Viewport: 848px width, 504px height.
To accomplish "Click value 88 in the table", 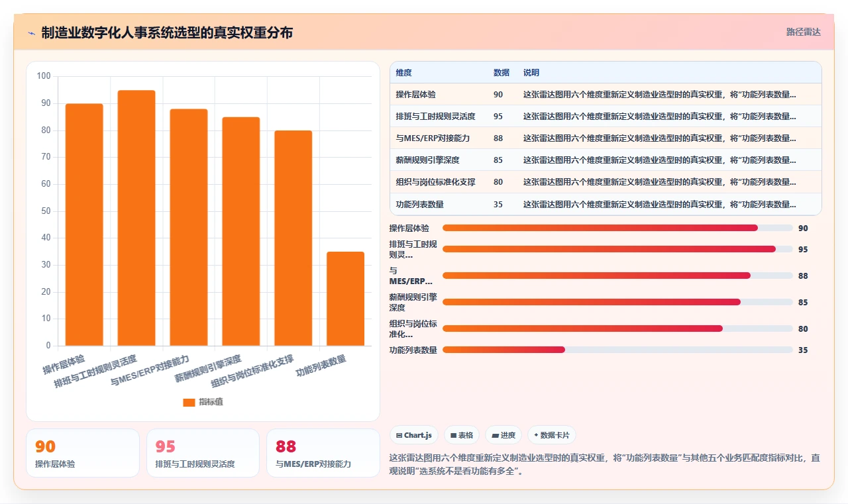I will point(498,138).
